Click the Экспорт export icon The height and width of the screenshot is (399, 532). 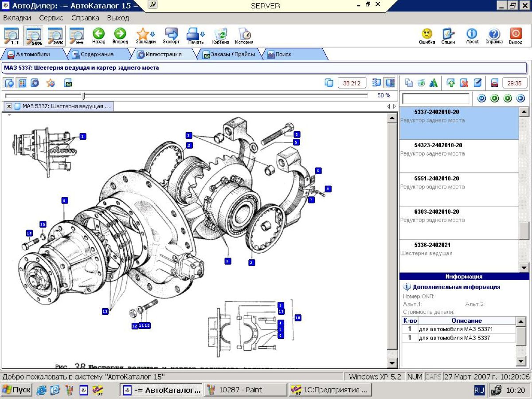(x=171, y=36)
